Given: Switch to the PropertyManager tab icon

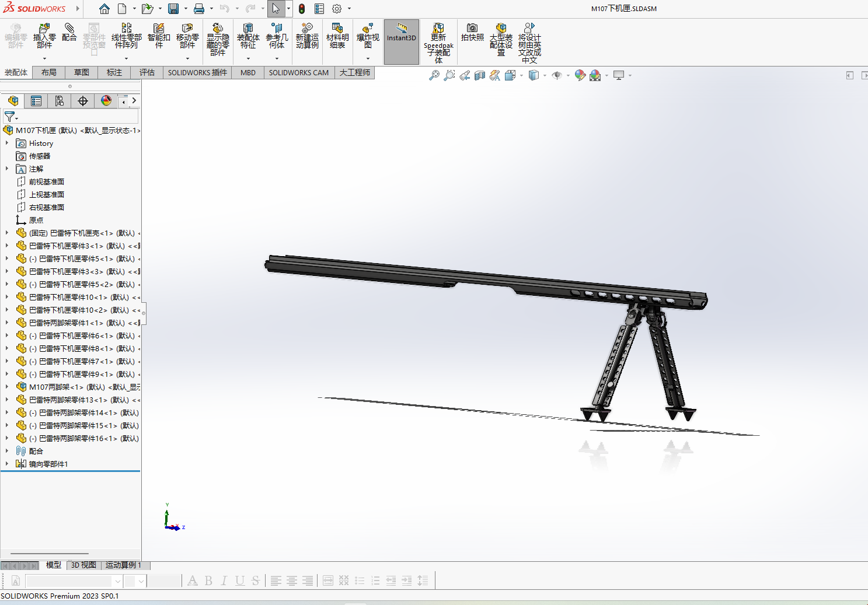Looking at the screenshot, I should point(36,101).
